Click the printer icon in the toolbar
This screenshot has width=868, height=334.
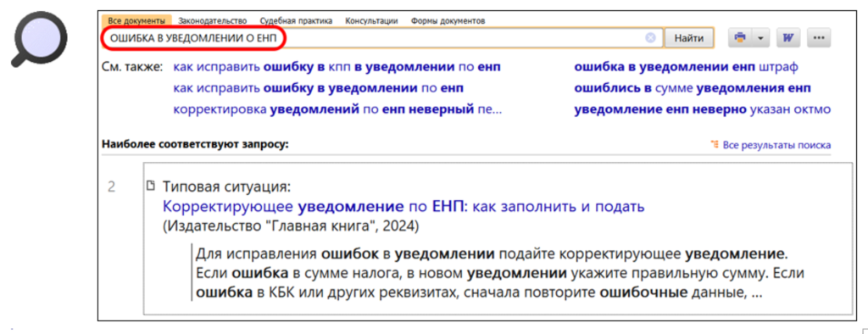(x=739, y=37)
